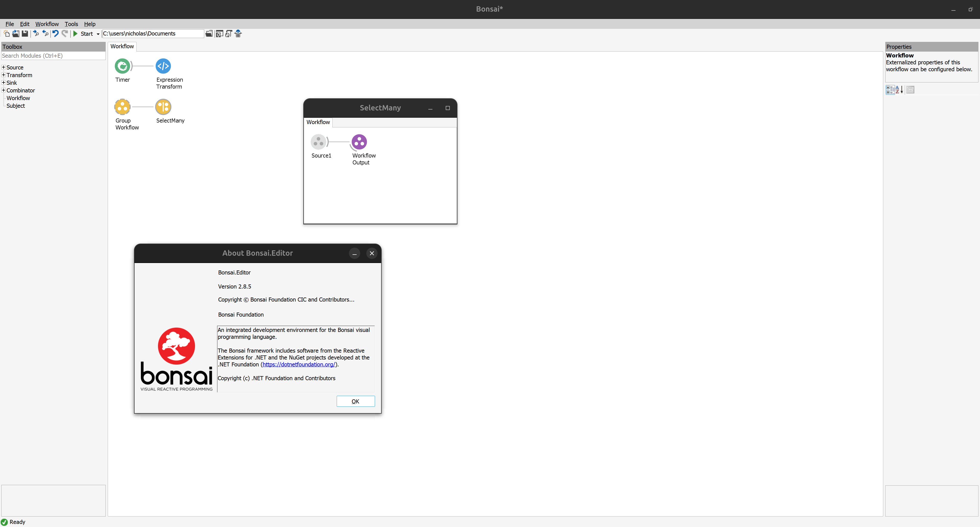Image resolution: width=980 pixels, height=527 pixels.
Task: Select the main Workflow tab
Action: coord(122,46)
